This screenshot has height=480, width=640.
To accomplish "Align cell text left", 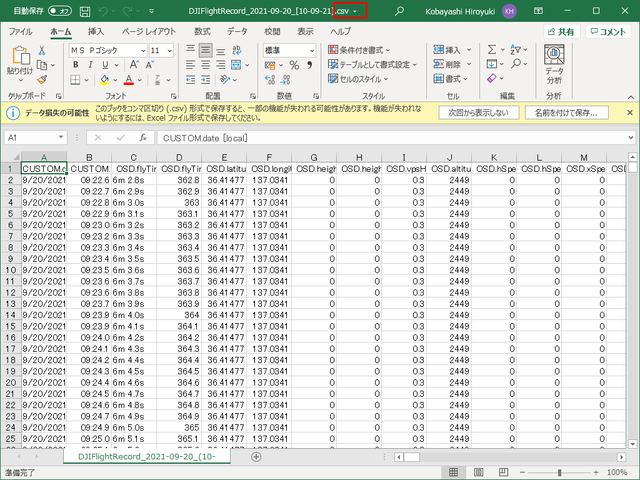I will 190,65.
